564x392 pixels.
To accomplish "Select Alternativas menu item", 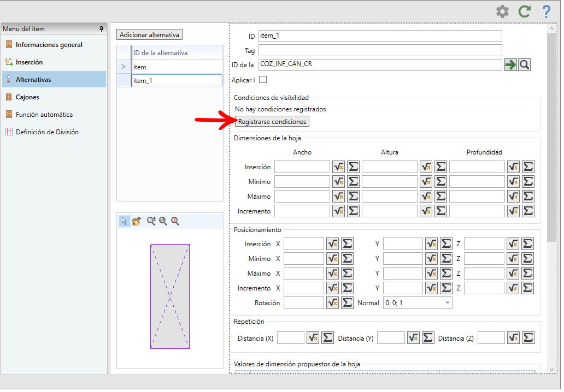I will (x=54, y=79).
